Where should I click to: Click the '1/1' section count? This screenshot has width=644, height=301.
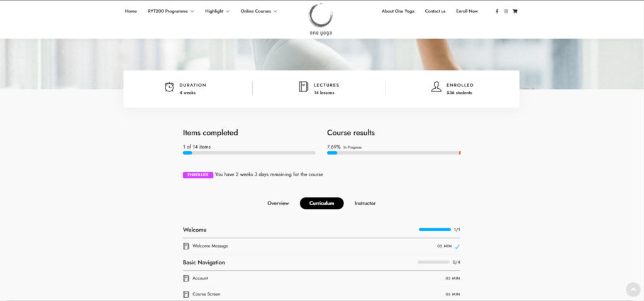click(457, 230)
